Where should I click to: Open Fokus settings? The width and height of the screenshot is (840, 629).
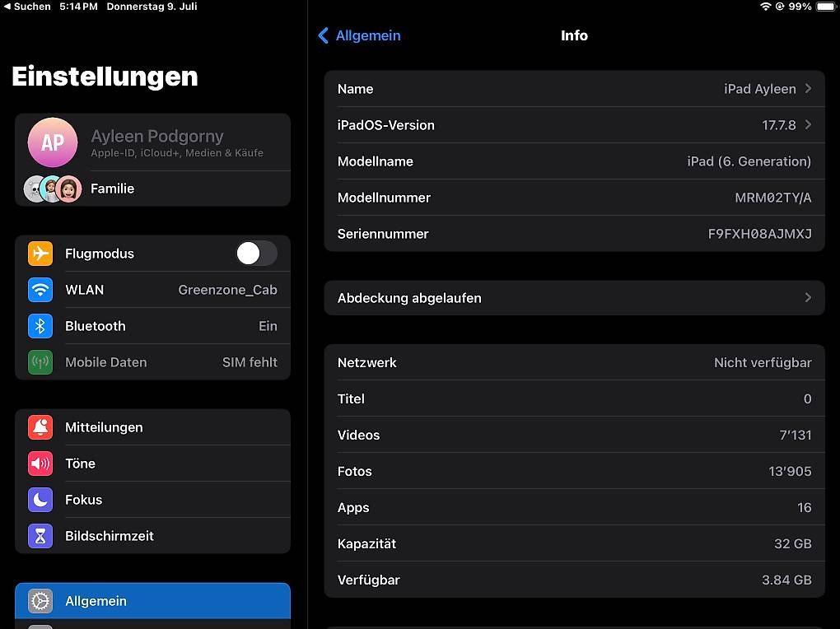point(152,500)
